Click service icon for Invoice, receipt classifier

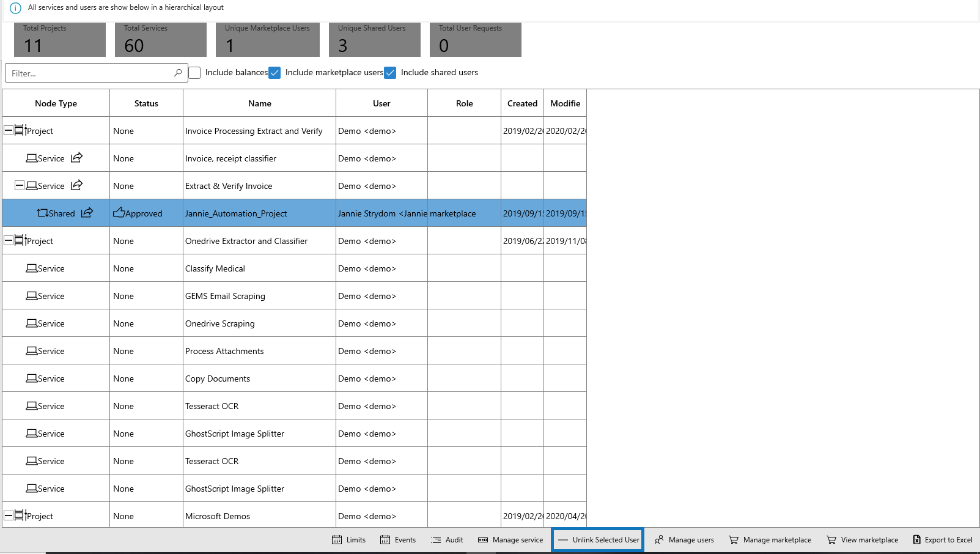[31, 158]
